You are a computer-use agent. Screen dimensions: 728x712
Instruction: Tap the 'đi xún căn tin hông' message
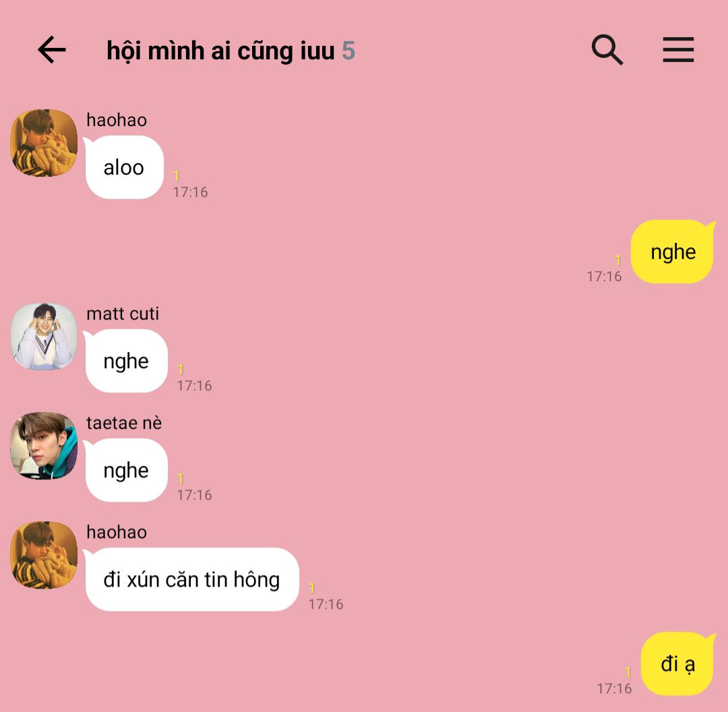tap(191, 579)
